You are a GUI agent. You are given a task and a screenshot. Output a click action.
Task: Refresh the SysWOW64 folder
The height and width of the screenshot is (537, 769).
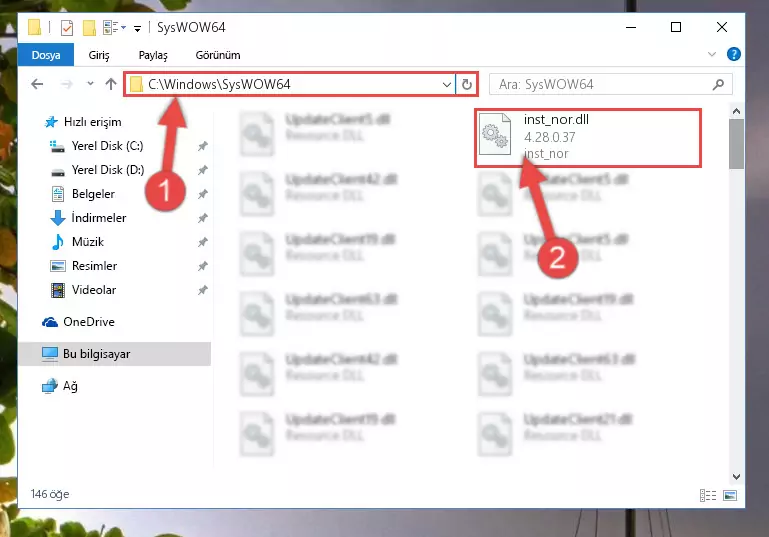[466, 84]
